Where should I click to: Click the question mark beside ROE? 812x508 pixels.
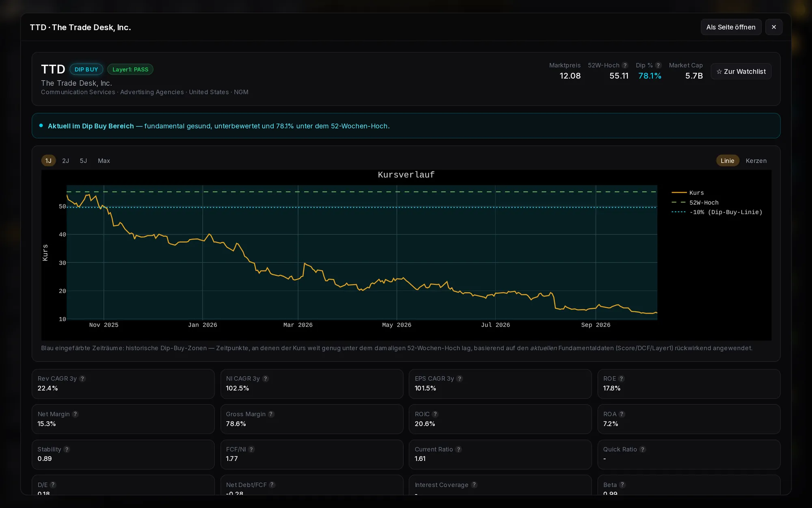click(x=622, y=379)
